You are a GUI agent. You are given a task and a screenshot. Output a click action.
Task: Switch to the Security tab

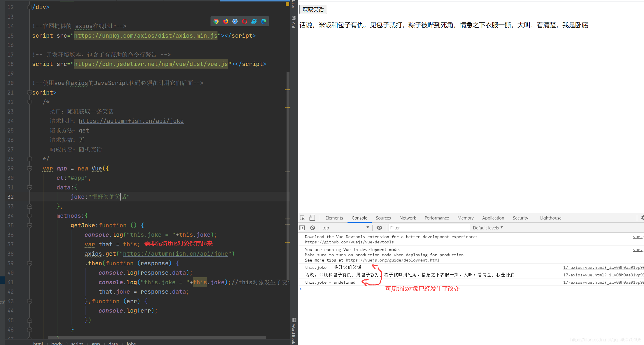(520, 218)
